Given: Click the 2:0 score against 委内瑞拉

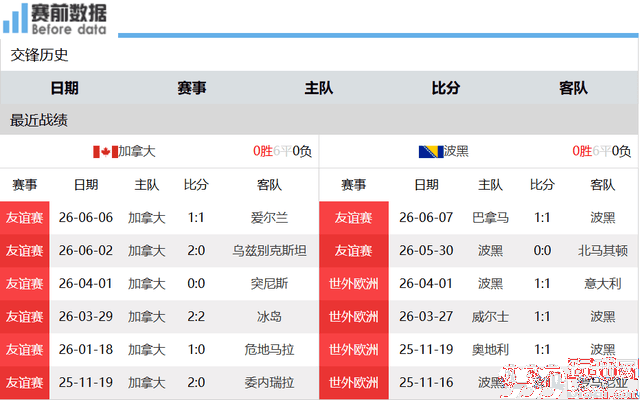Looking at the screenshot, I should [x=196, y=382].
